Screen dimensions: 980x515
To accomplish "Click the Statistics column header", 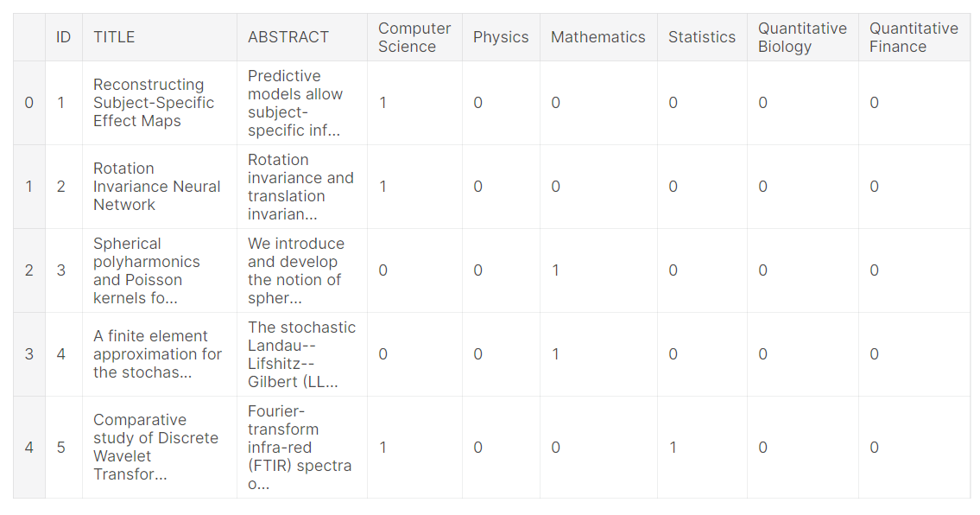I will pyautogui.click(x=702, y=37).
